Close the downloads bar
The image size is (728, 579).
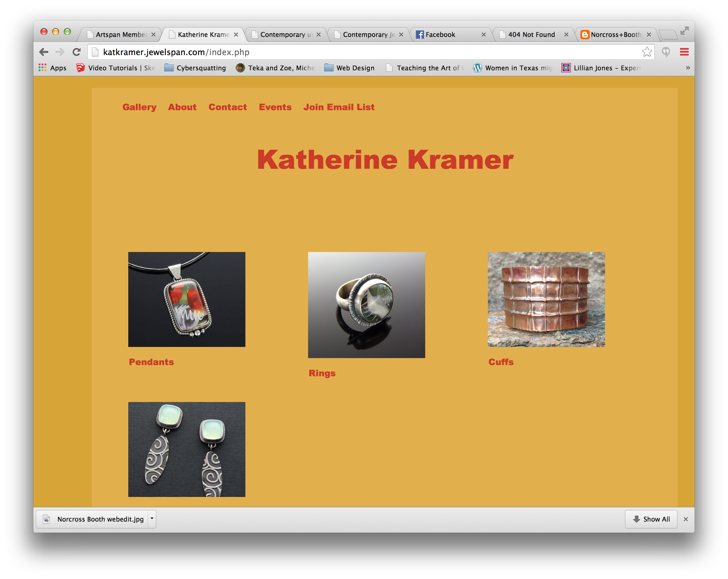coord(686,519)
